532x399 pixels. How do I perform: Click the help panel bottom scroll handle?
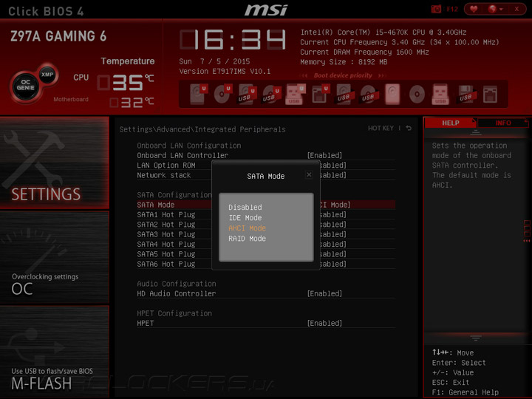tap(476, 338)
